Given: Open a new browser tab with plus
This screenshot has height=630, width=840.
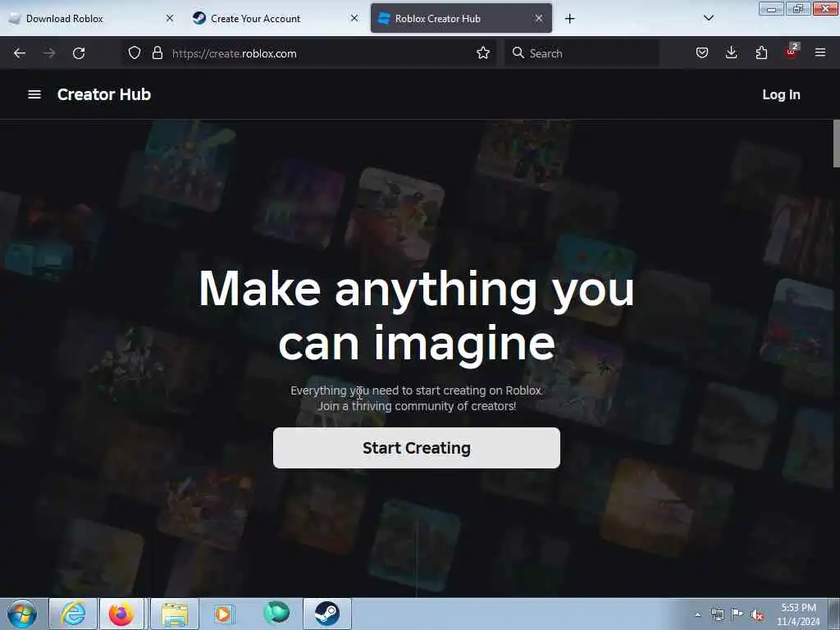Looking at the screenshot, I should tap(570, 19).
